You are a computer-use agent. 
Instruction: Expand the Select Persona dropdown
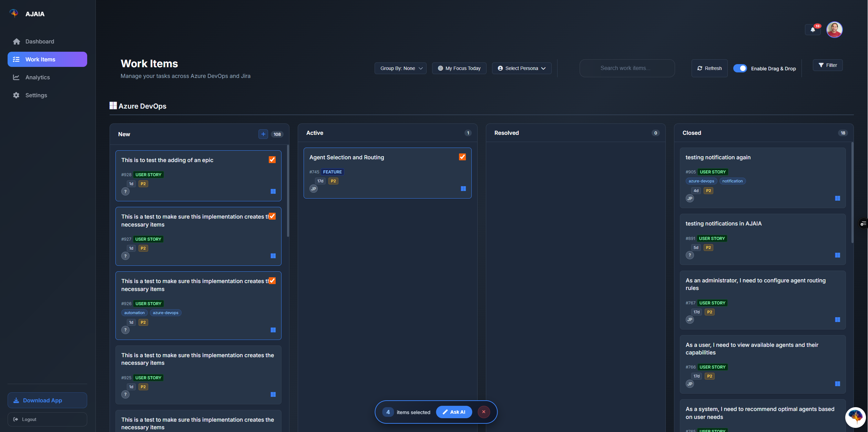click(521, 68)
